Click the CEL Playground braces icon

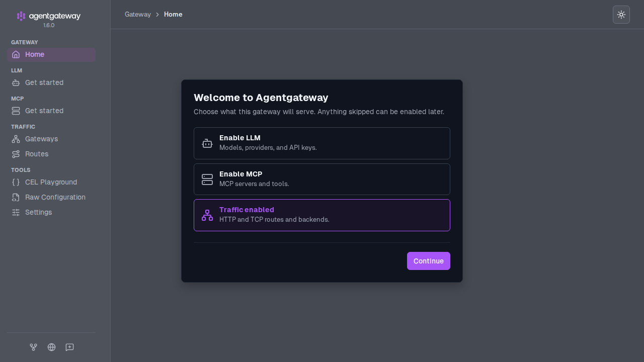[16, 182]
